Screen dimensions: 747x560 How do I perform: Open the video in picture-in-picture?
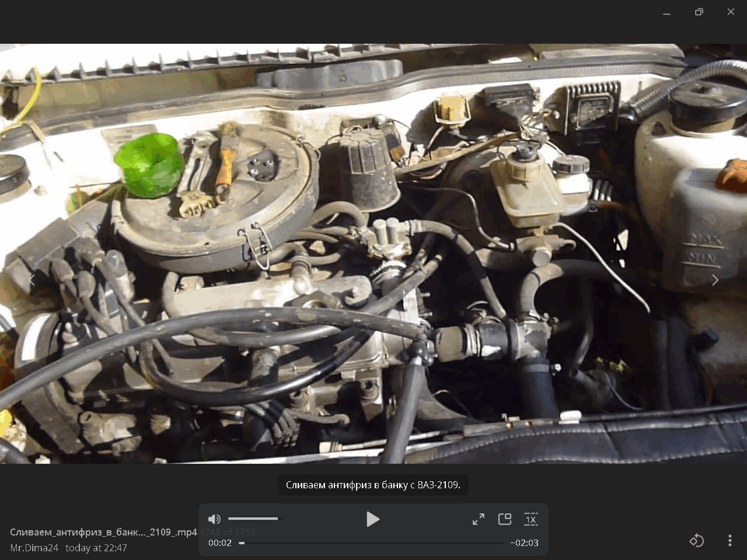[505, 519]
